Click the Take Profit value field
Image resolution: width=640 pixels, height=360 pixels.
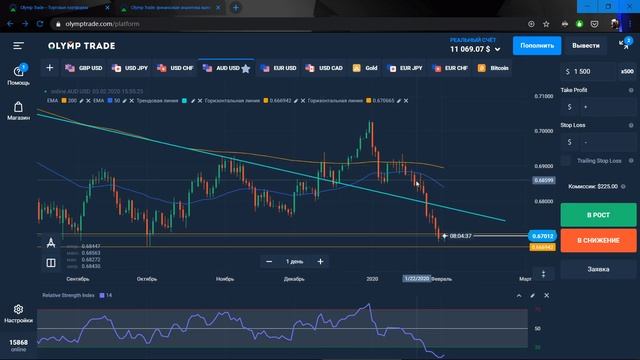608,107
